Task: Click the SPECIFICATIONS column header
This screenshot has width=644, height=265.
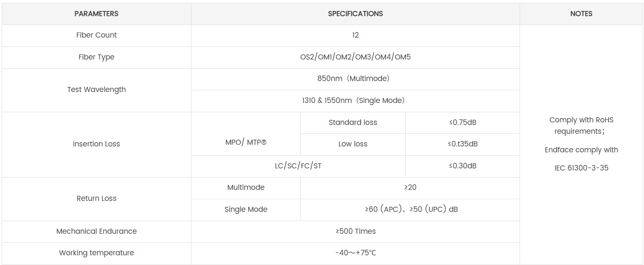Action: tap(355, 14)
